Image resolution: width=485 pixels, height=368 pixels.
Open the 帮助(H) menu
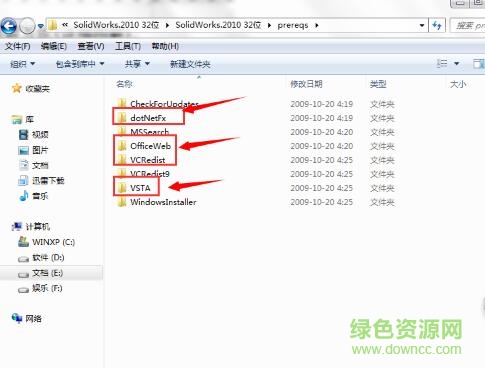pos(165,46)
